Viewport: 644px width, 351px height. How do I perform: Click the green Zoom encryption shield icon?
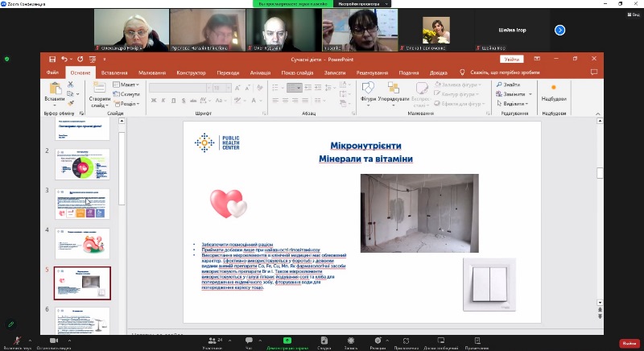click(7, 59)
